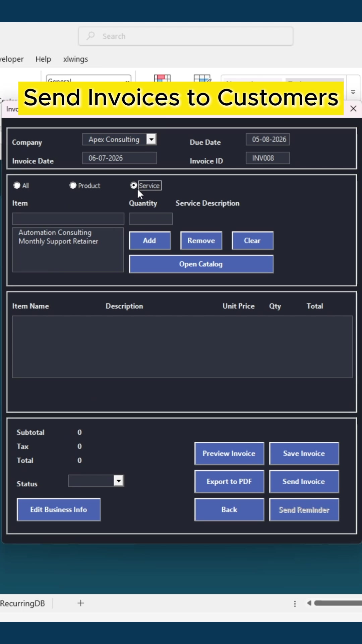Click the Excel Search box

pos(186,36)
